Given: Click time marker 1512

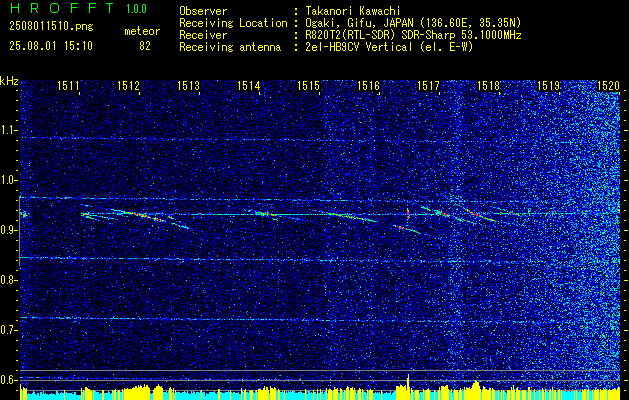Looking at the screenshot, I should point(128,85).
